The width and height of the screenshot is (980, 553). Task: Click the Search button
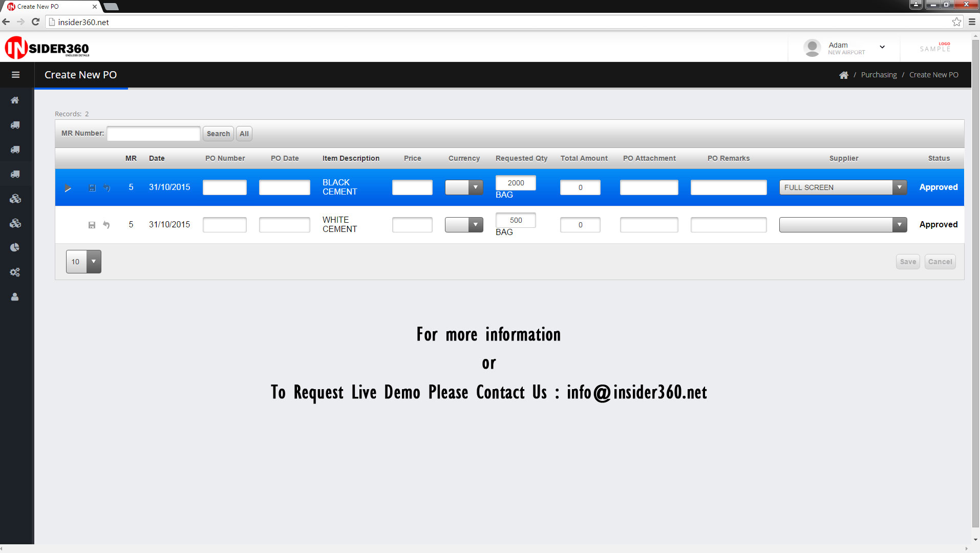218,134
